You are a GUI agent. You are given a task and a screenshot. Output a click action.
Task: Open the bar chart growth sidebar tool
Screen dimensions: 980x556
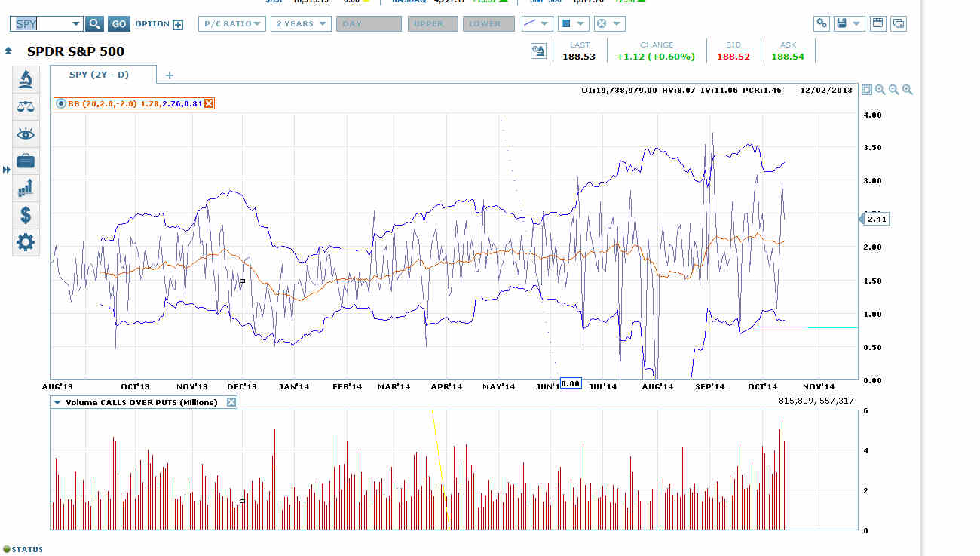[x=26, y=188]
